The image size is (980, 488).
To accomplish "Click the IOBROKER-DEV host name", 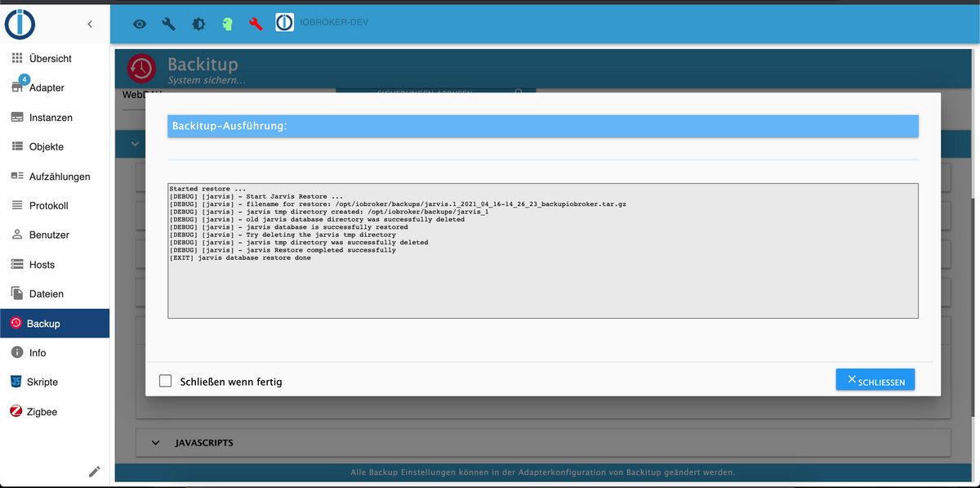I will [x=334, y=22].
